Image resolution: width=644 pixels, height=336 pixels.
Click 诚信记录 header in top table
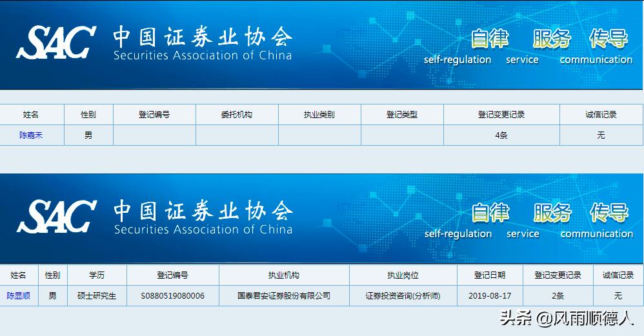(x=601, y=114)
